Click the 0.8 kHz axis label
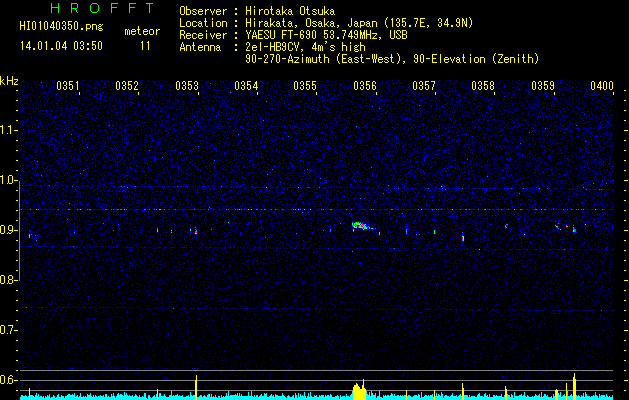This screenshot has height=400, width=629. click(8, 280)
